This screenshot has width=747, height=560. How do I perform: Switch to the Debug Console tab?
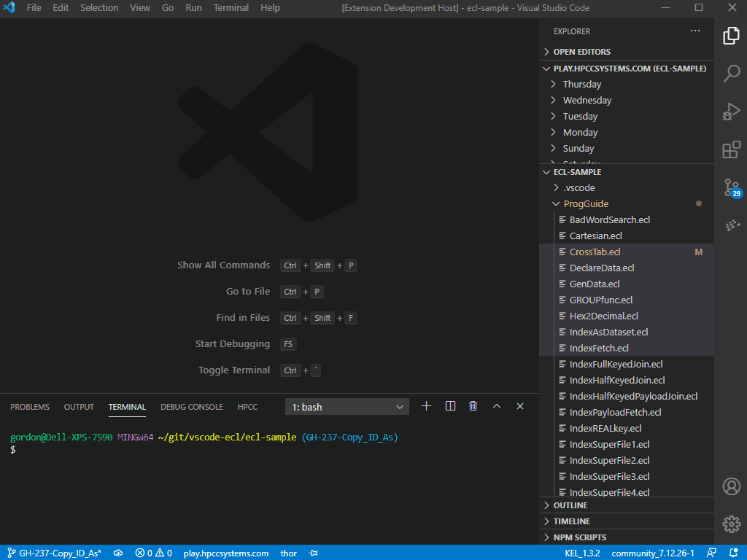(x=192, y=407)
